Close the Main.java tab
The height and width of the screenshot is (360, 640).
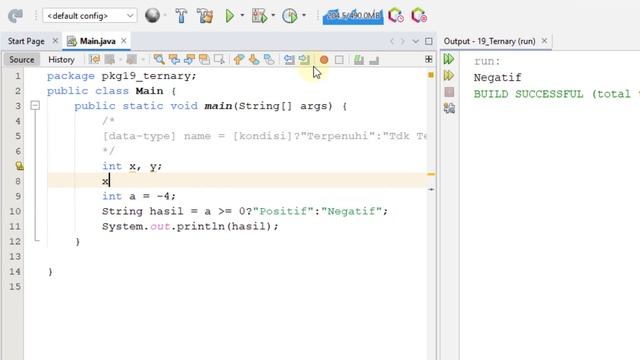point(124,41)
